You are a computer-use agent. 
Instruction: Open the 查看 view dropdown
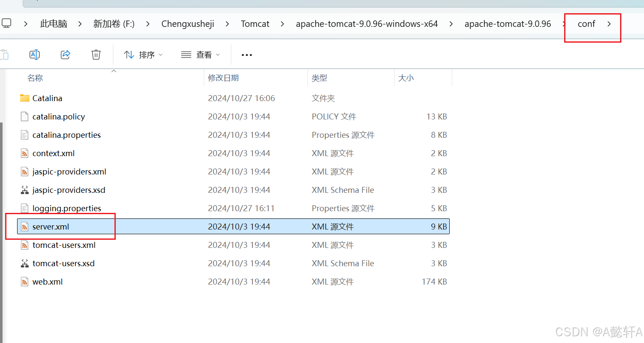(x=201, y=55)
